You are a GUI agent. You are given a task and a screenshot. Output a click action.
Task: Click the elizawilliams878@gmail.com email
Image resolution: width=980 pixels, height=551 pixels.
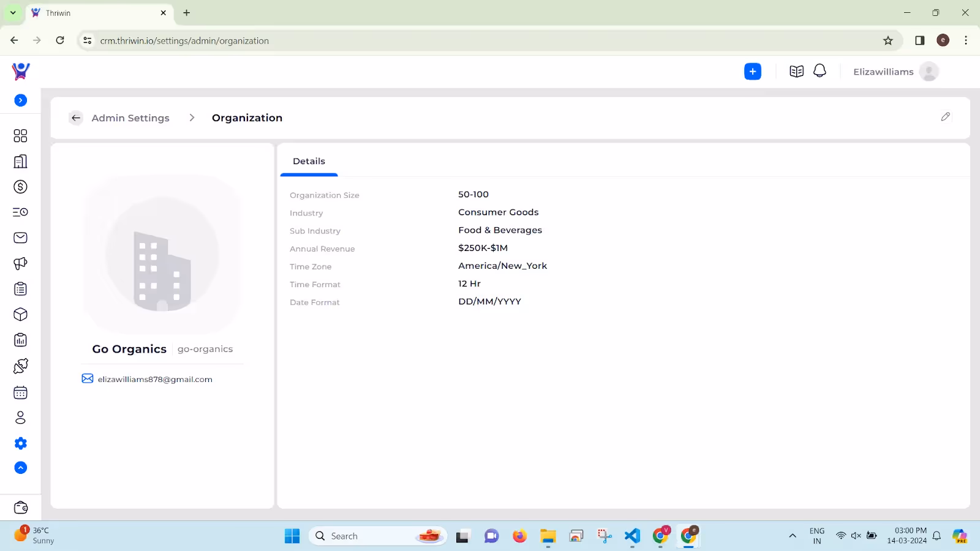pyautogui.click(x=155, y=380)
